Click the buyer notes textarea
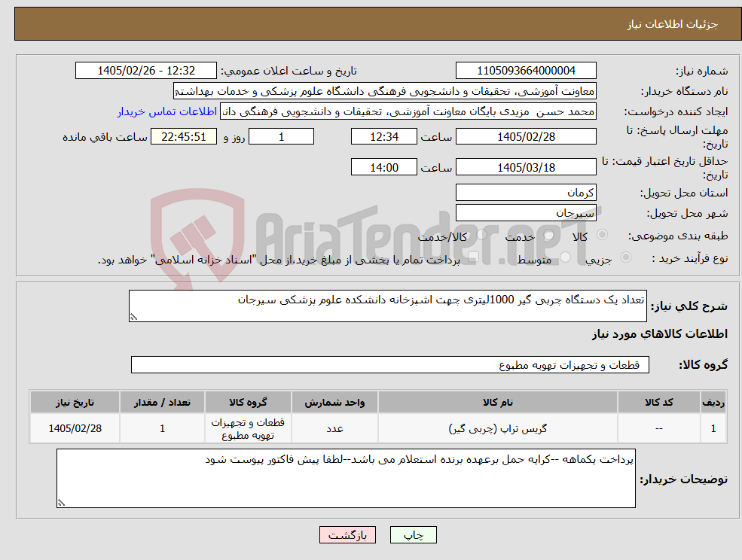The height and width of the screenshot is (560, 742). click(346, 478)
